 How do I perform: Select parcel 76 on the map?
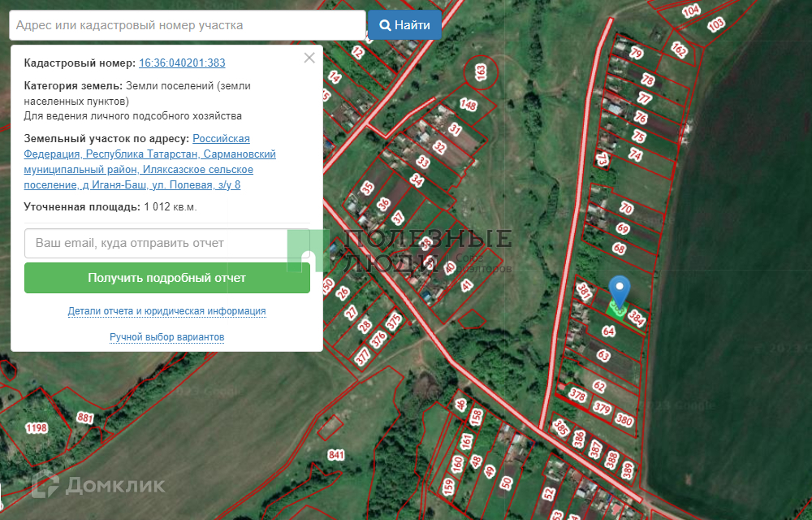coord(641,118)
